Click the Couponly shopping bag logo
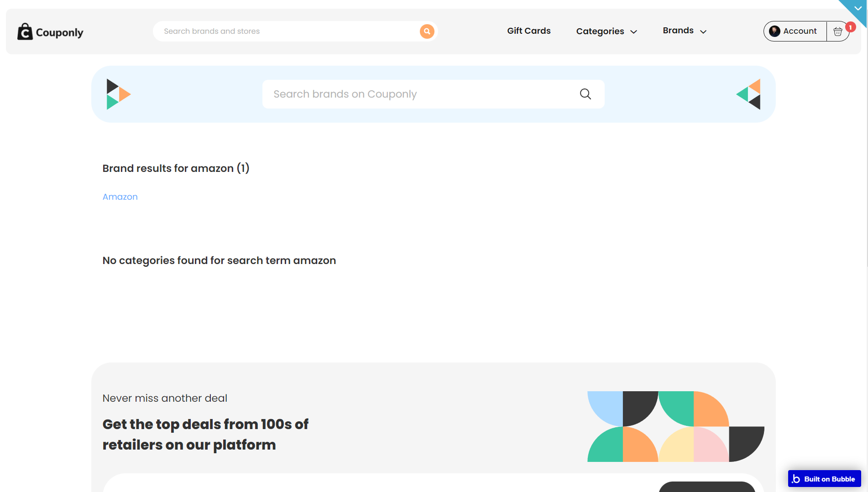This screenshot has height=492, width=868. click(x=25, y=31)
